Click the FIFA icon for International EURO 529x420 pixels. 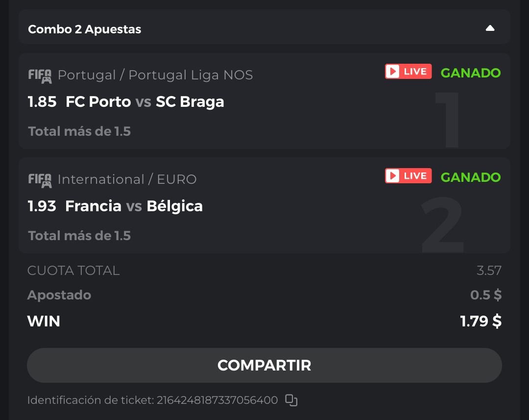pyautogui.click(x=40, y=180)
